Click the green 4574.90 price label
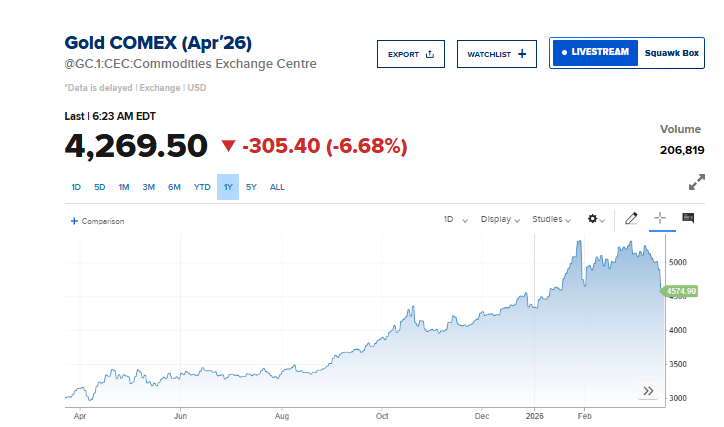 (679, 291)
